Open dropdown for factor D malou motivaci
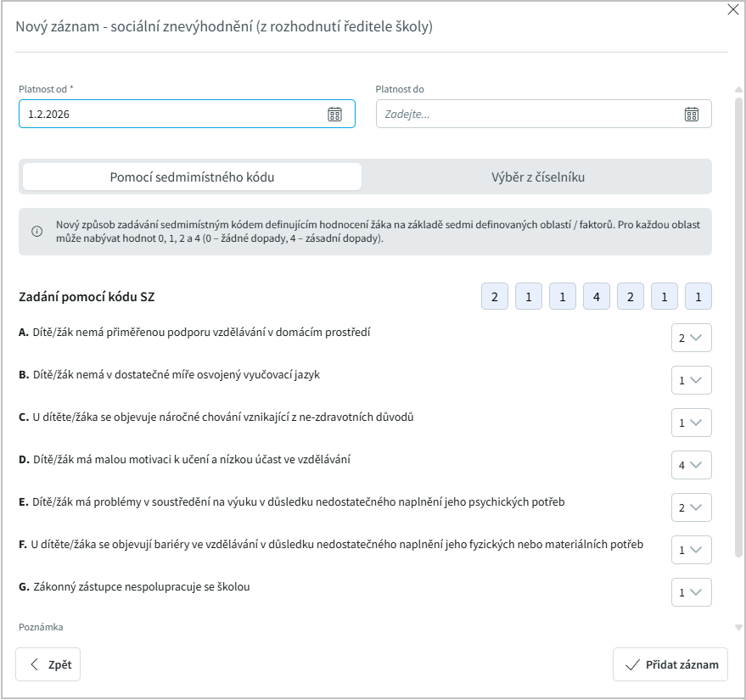Image resolution: width=746 pixels, height=700 pixels. click(x=691, y=465)
